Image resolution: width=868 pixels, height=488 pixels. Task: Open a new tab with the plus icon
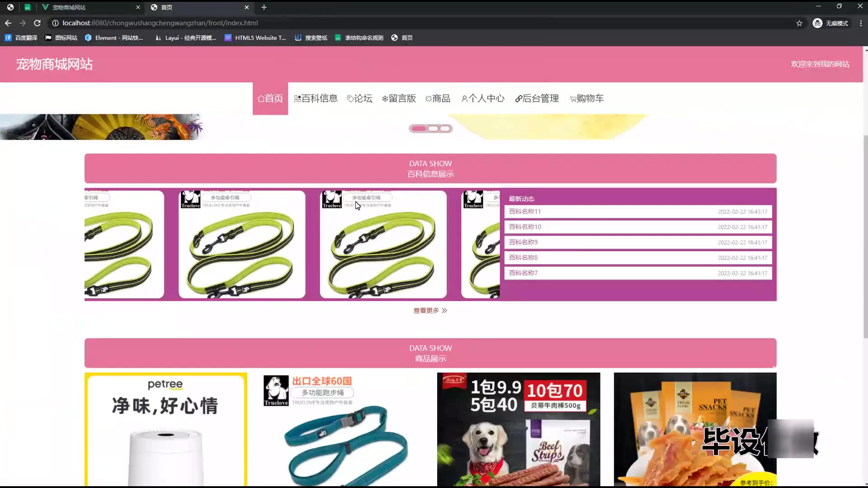264,7
